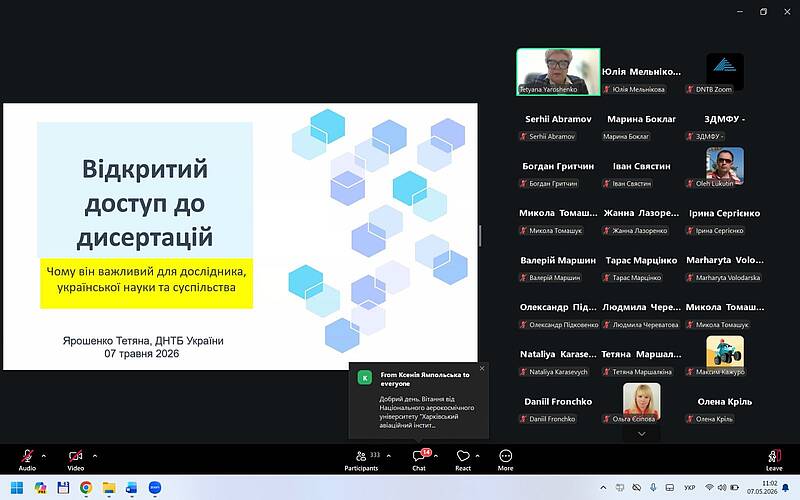
Task: Open Windows Start menu
Action: tap(17, 488)
